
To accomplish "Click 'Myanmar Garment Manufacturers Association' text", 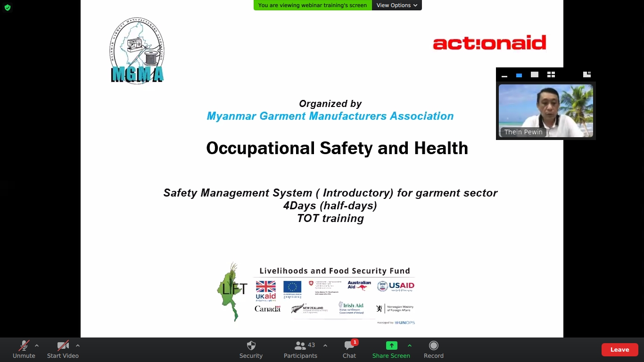I will pyautogui.click(x=330, y=116).
